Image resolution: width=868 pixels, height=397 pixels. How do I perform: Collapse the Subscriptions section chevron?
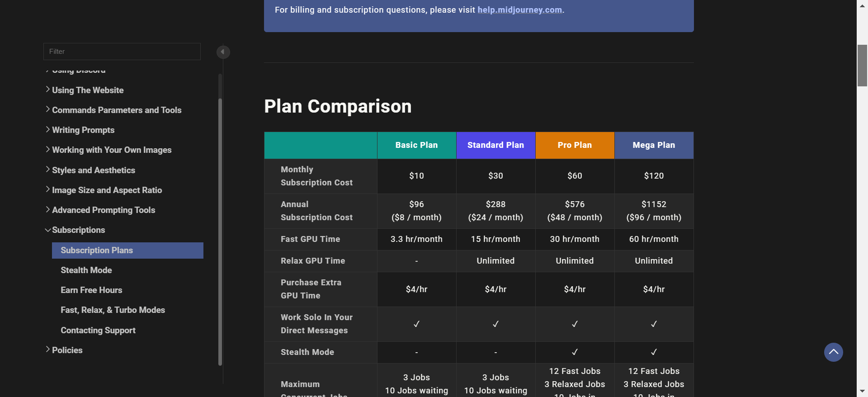[x=48, y=230]
